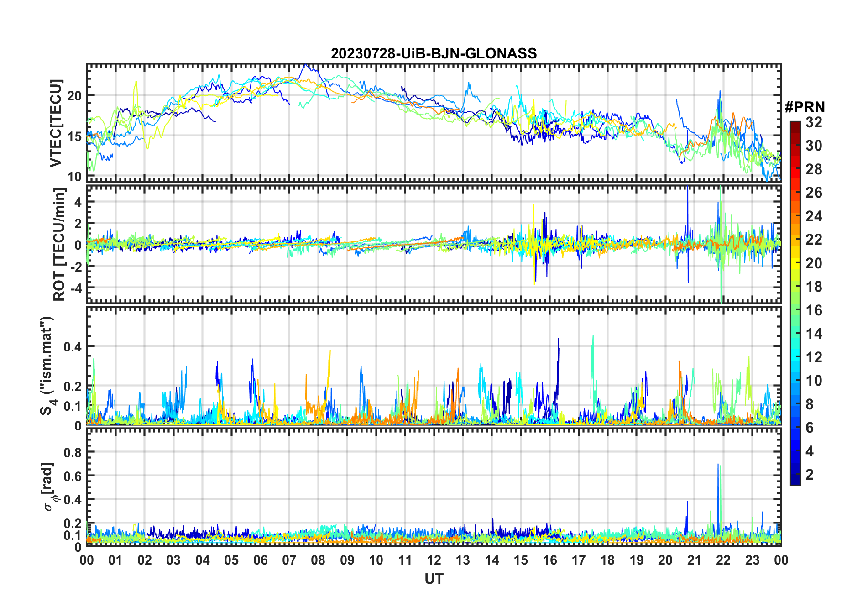Click sigma phi y-axis tick label 0.6
Image resolution: width=868 pixels, height=607 pixels.
73,476
